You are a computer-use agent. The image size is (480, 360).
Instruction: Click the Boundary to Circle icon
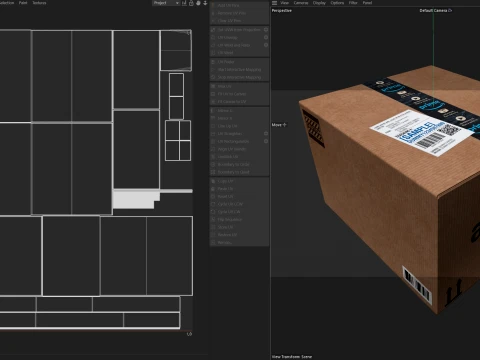(x=213, y=164)
